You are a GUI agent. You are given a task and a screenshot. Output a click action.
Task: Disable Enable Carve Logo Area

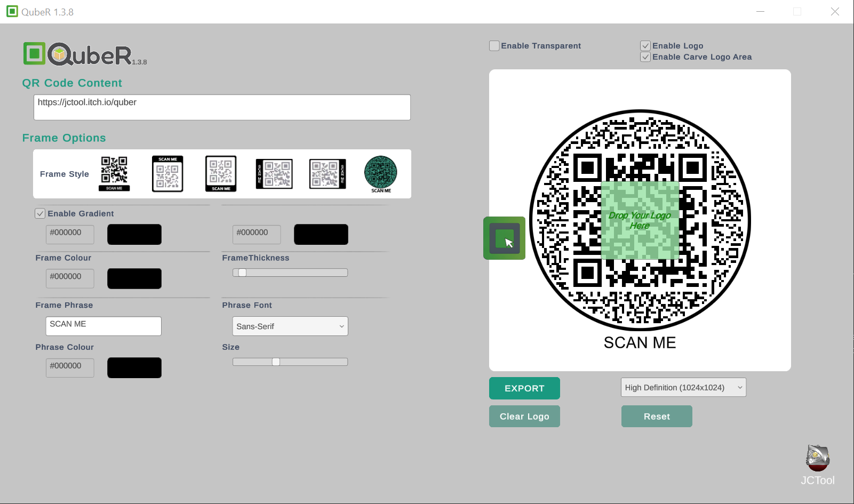(x=645, y=57)
